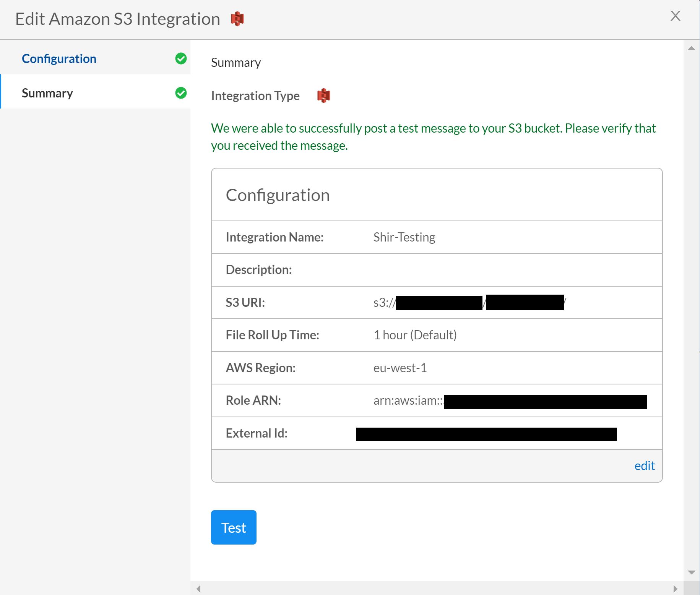Click the eu-west-1 AWS Region value
The height and width of the screenshot is (595, 700).
coord(400,368)
